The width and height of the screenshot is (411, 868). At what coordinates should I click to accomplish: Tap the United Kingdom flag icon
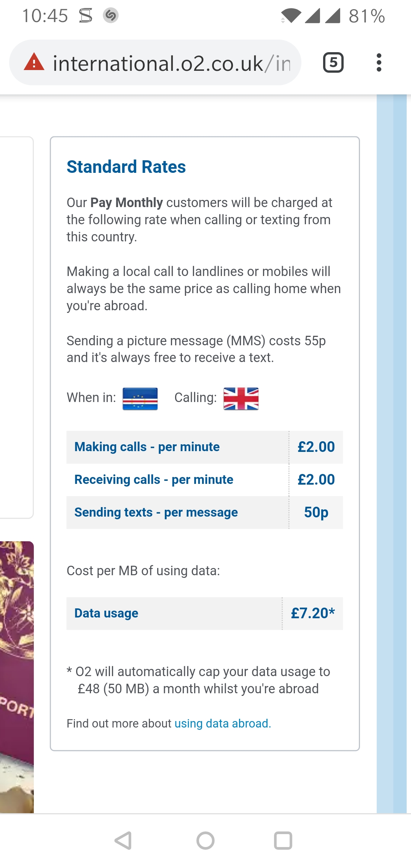pyautogui.click(x=241, y=399)
